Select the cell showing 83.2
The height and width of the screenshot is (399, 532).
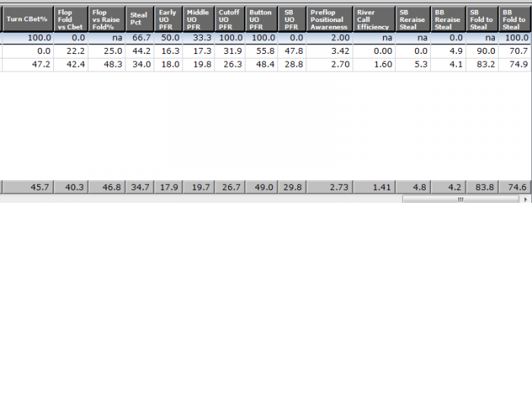pyautogui.click(x=482, y=65)
